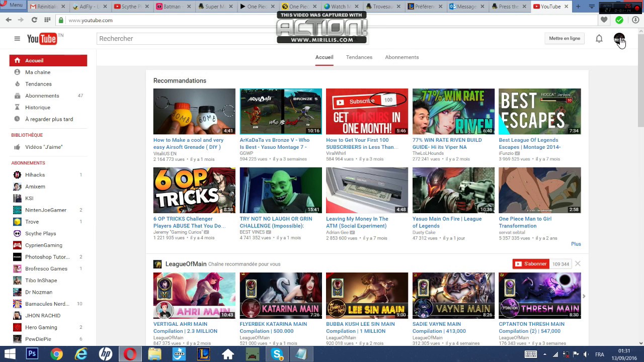Click the green checkmark extension icon

[619, 20]
